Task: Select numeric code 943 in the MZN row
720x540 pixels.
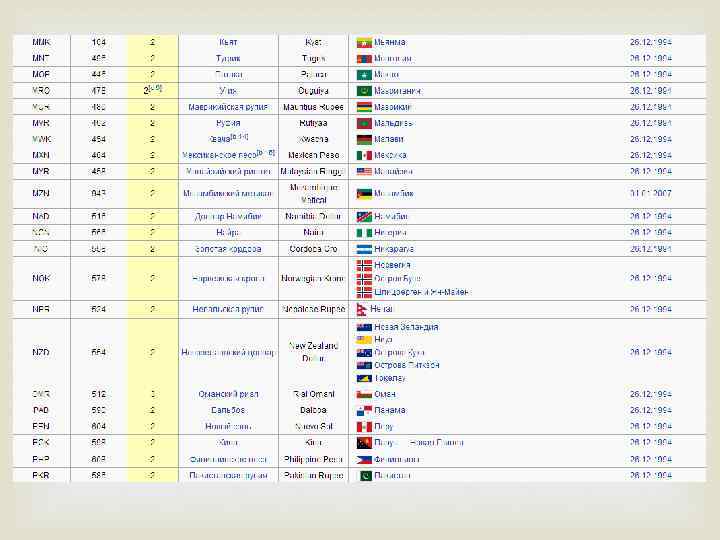Action: point(99,194)
